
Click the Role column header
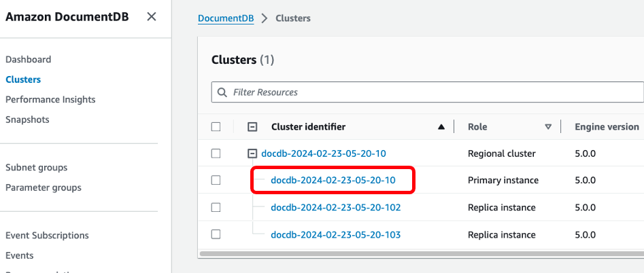(477, 127)
